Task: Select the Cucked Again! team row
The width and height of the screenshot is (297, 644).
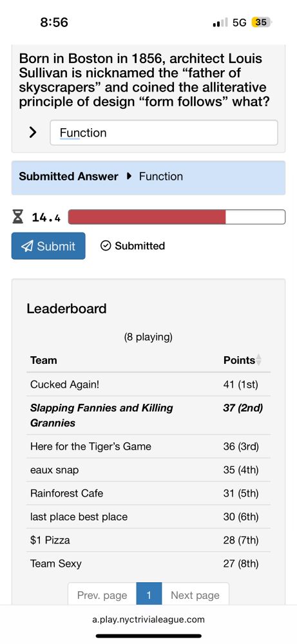Action: [148, 384]
